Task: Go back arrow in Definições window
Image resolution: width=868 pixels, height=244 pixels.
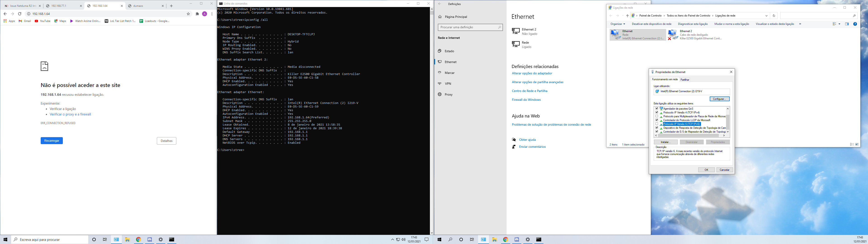Action: pyautogui.click(x=439, y=4)
